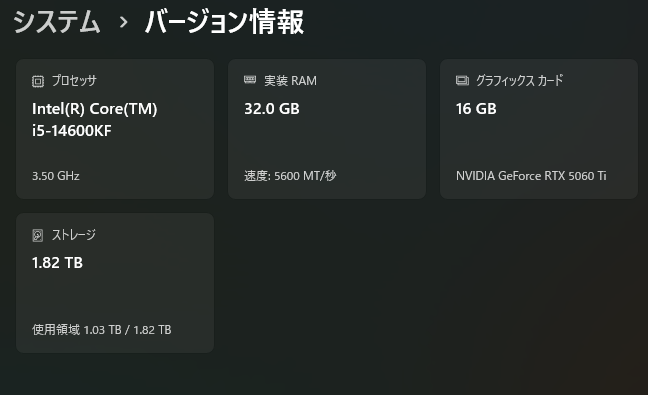Click the 3.50 GHz clock speed text
Image resolution: width=648 pixels, height=395 pixels.
[56, 176]
